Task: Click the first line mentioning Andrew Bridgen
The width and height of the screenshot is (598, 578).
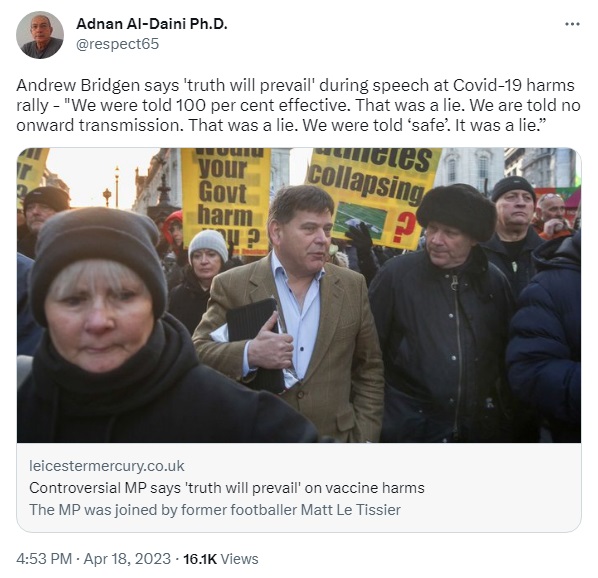Action: click(x=295, y=85)
